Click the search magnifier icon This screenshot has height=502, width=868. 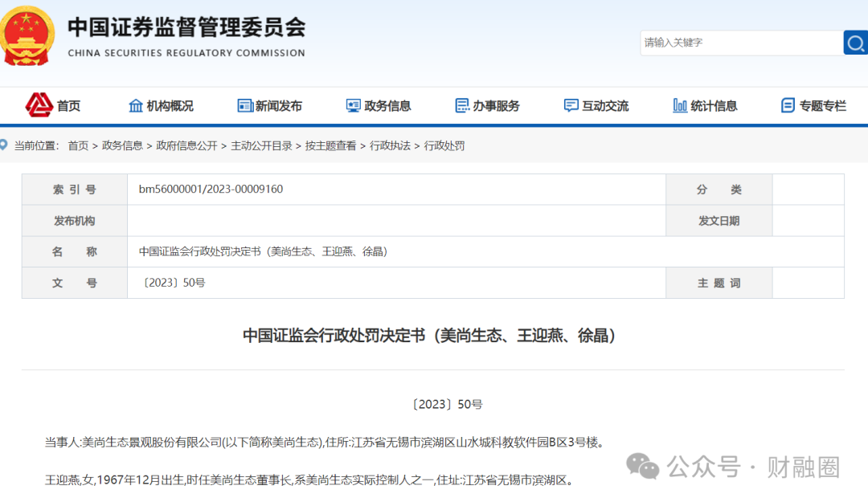pyautogui.click(x=855, y=43)
